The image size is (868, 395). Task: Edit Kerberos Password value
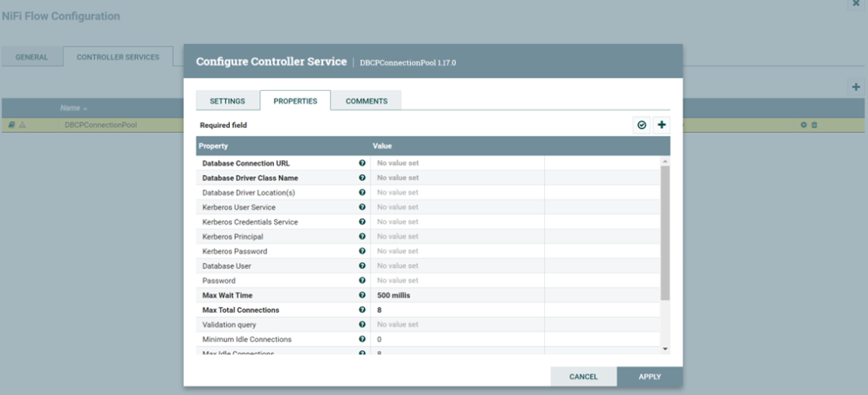click(458, 251)
